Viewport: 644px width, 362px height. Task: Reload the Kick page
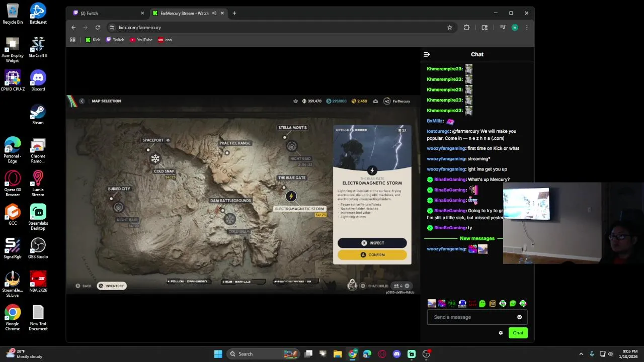[x=98, y=28]
